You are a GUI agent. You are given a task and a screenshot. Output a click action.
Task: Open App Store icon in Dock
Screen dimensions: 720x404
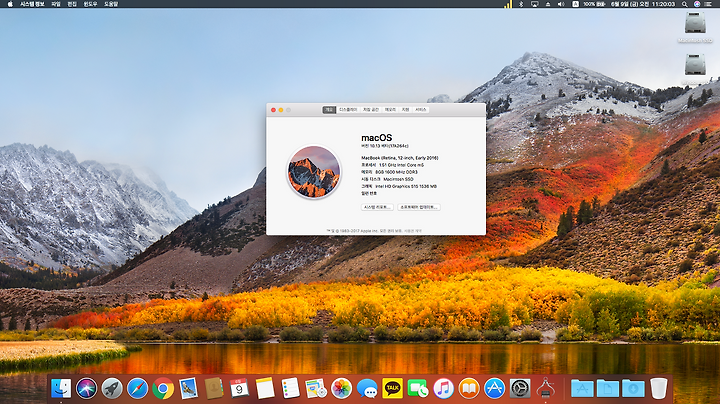[495, 388]
